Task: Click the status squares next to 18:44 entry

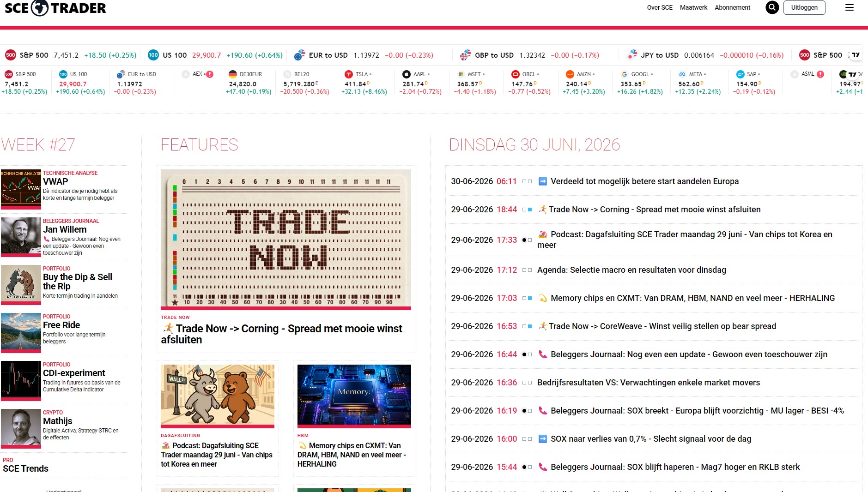Action: 527,210
